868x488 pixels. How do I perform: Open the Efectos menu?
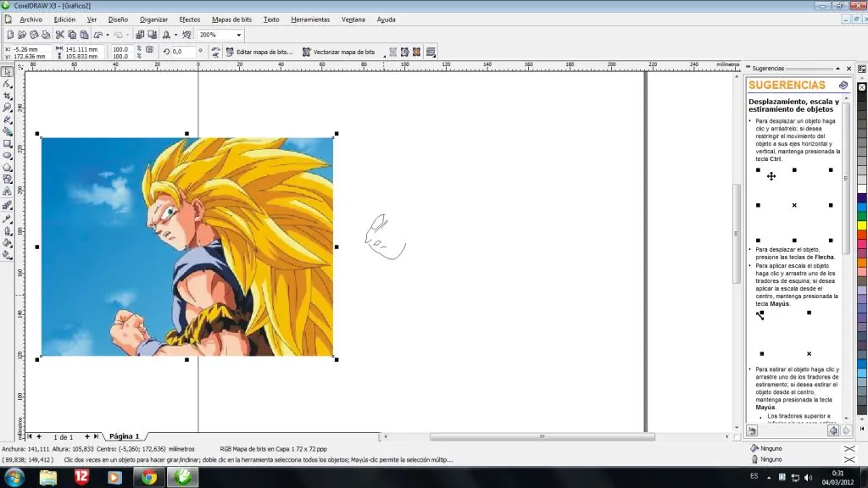[190, 19]
